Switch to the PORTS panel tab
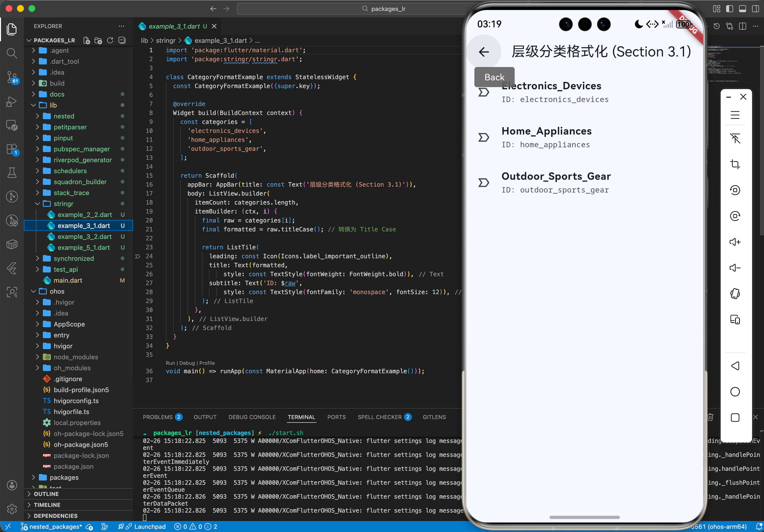 coord(336,417)
